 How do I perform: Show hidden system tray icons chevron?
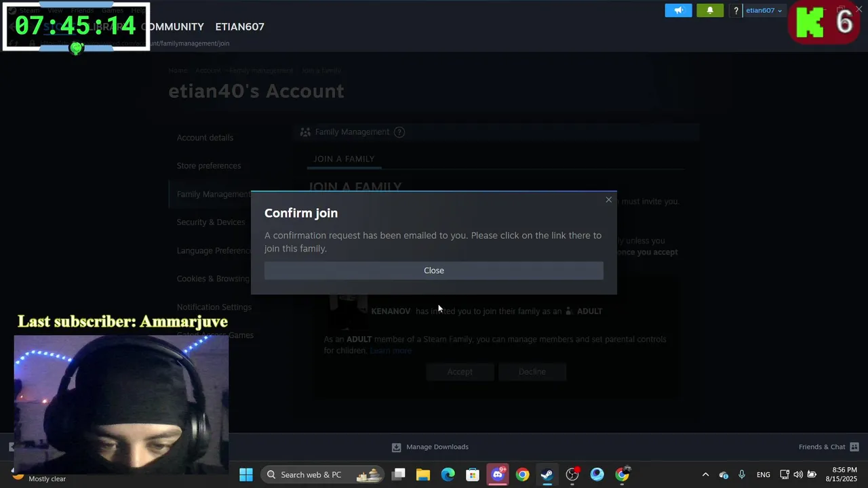coord(705,474)
